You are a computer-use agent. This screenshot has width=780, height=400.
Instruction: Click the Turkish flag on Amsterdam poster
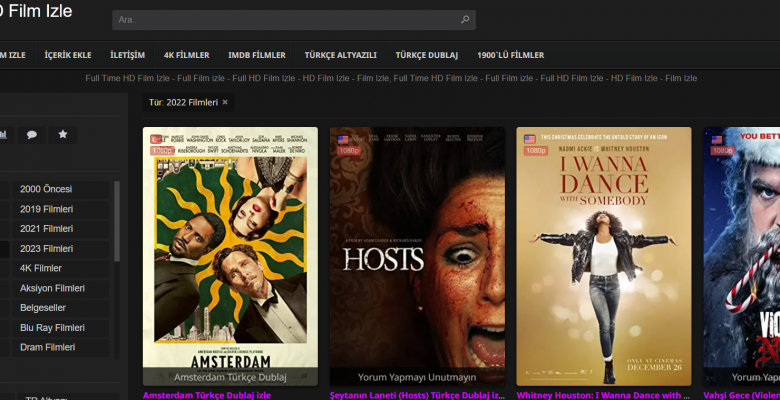click(156, 139)
